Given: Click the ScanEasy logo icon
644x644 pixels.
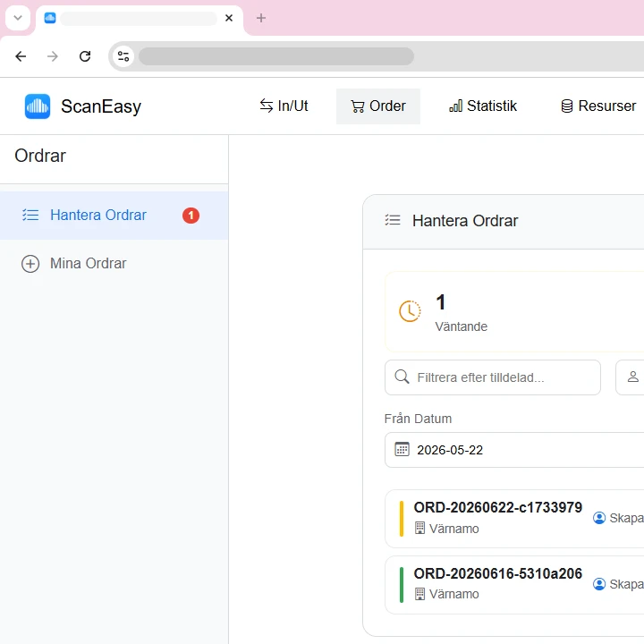Looking at the screenshot, I should 38,106.
